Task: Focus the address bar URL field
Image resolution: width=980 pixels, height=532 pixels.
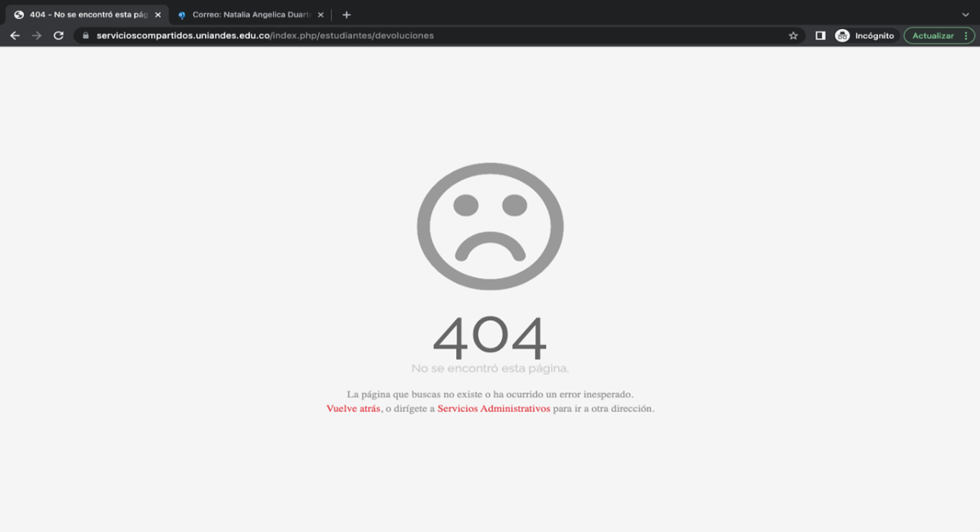Action: pyautogui.click(x=436, y=36)
